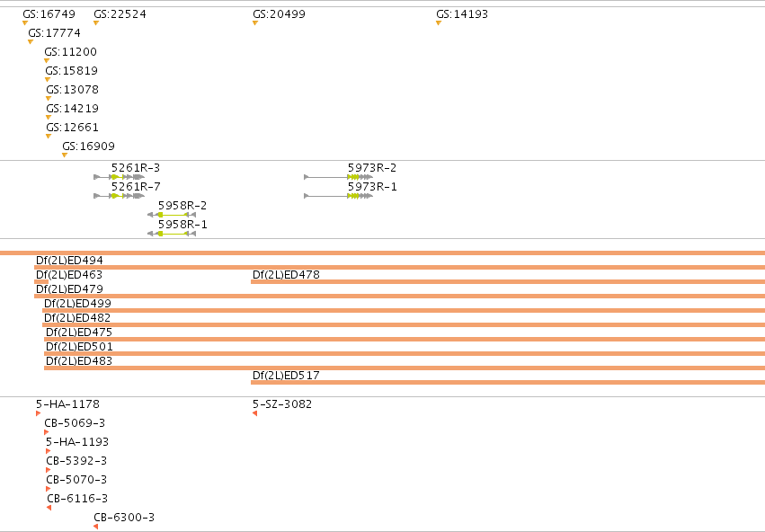Select the Df(2L)ED499 deficiency label
The width and height of the screenshot is (765, 532).
[77, 304]
